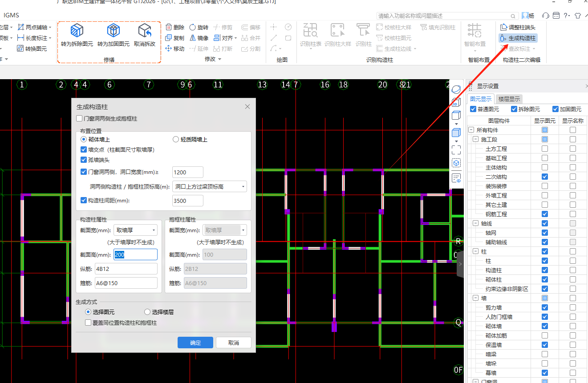Click the 箍筋 A6@150 input field
Viewport: 588px width, 383px height.
(x=126, y=283)
